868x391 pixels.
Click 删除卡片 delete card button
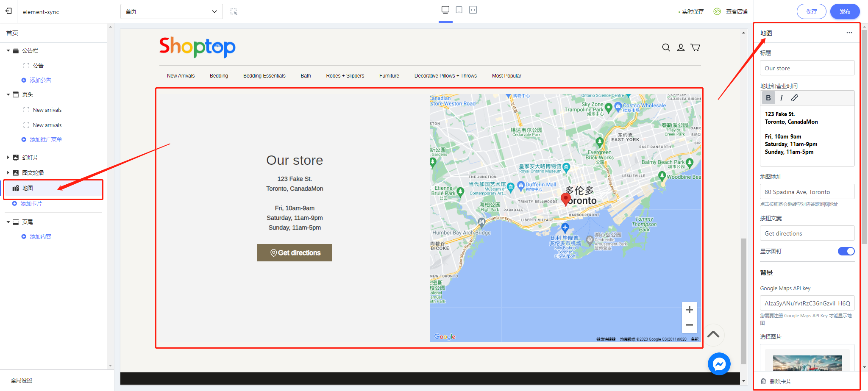[x=776, y=382]
